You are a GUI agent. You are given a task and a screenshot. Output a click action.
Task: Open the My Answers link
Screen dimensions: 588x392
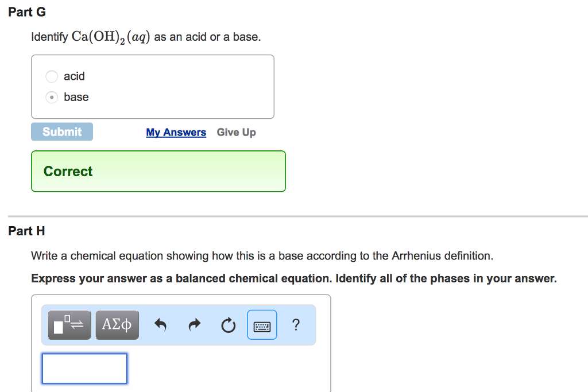tap(176, 132)
